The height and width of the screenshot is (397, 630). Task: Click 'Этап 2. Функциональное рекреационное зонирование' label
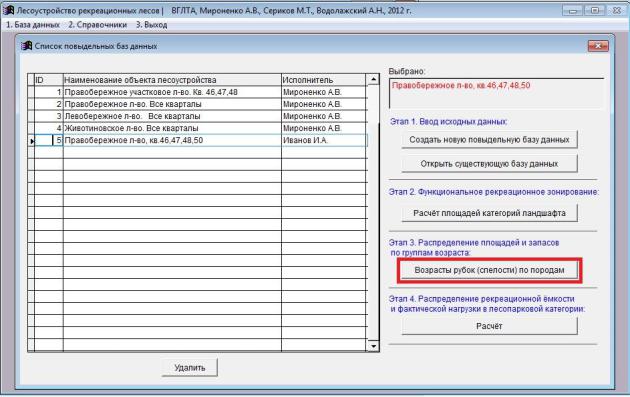(x=494, y=192)
